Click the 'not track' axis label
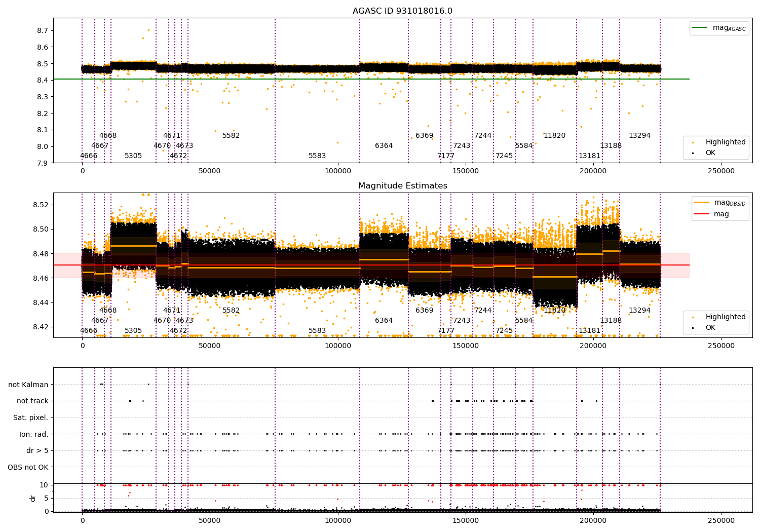Screen dimensions: 760x532 point(32,401)
